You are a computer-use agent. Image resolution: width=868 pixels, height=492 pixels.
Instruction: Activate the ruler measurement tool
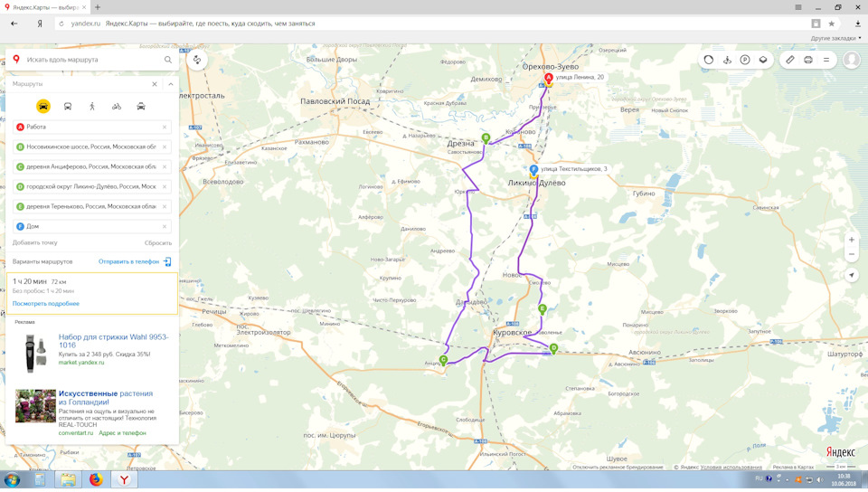pos(790,60)
